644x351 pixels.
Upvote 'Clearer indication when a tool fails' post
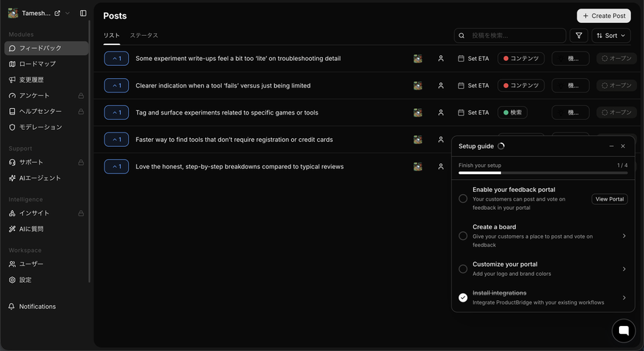pyautogui.click(x=116, y=85)
